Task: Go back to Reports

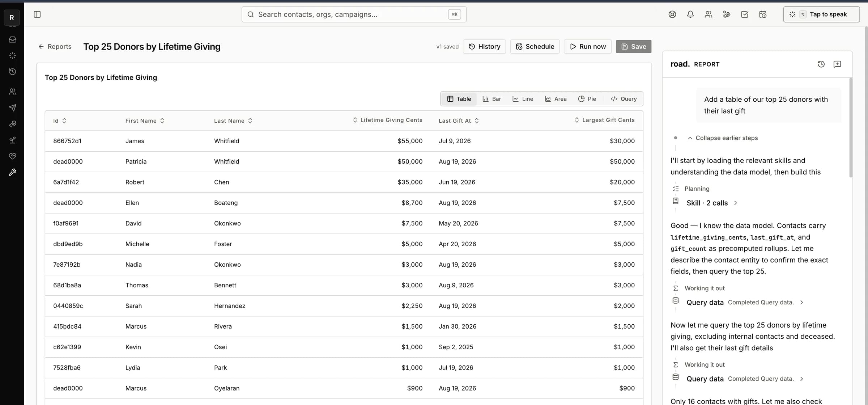Action: click(x=55, y=46)
